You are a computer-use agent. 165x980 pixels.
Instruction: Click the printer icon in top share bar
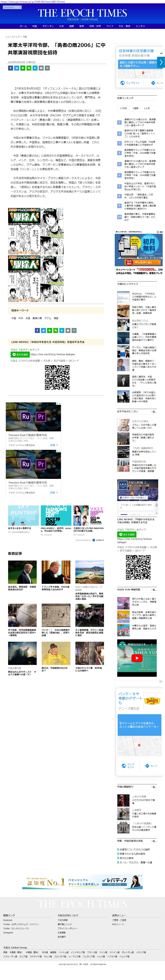coord(47,68)
